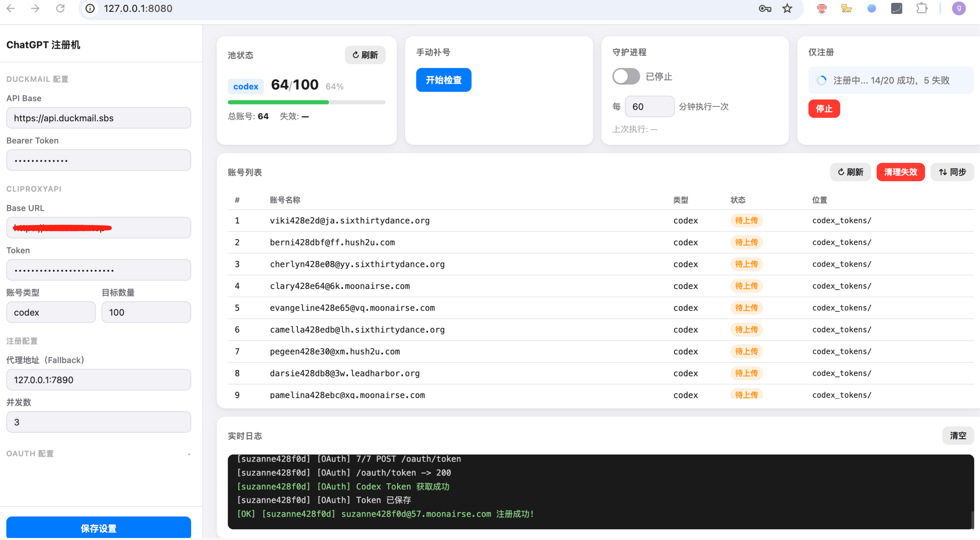Click the realtime log scrollbar

pyautogui.click(x=972, y=520)
